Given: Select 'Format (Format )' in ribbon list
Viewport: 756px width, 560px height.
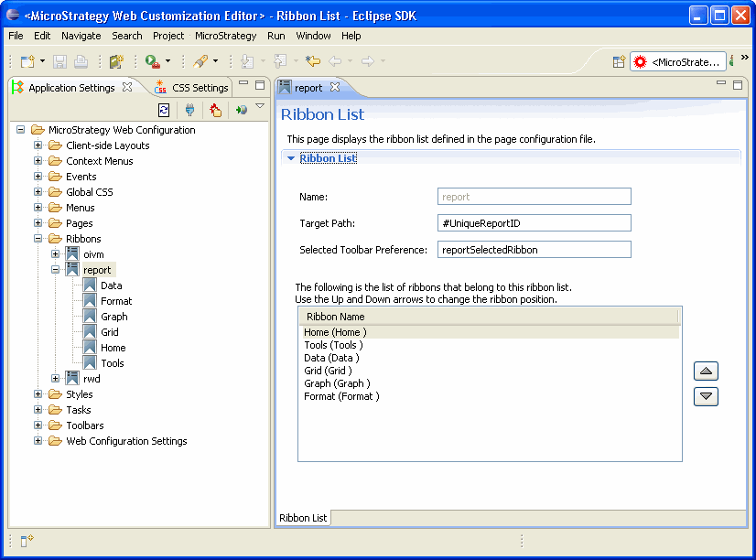Looking at the screenshot, I should pos(341,396).
